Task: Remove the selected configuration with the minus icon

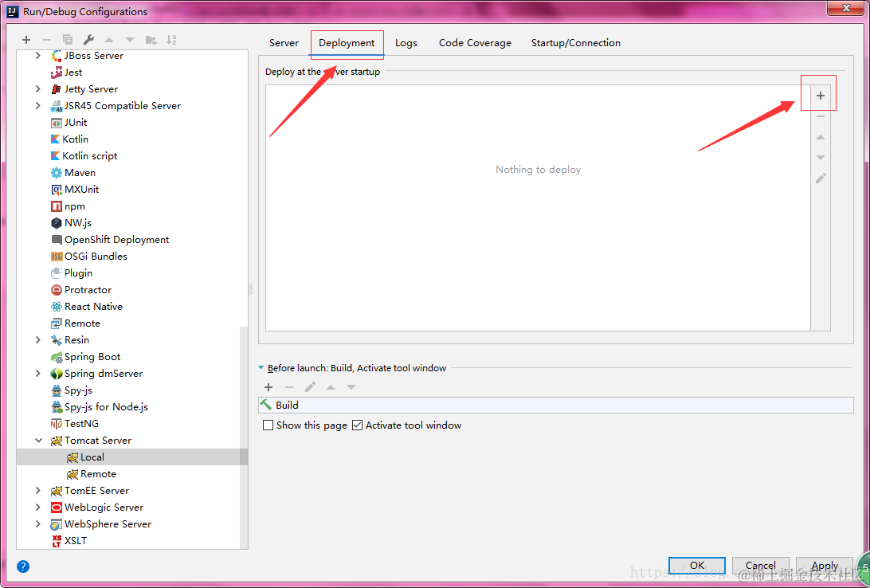Action: [46, 40]
